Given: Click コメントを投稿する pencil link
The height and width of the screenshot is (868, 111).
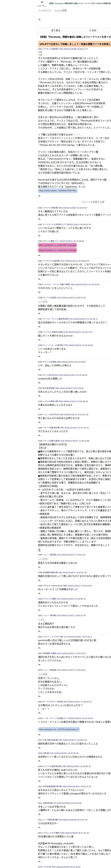Looking at the screenshot, I should [92, 202].
